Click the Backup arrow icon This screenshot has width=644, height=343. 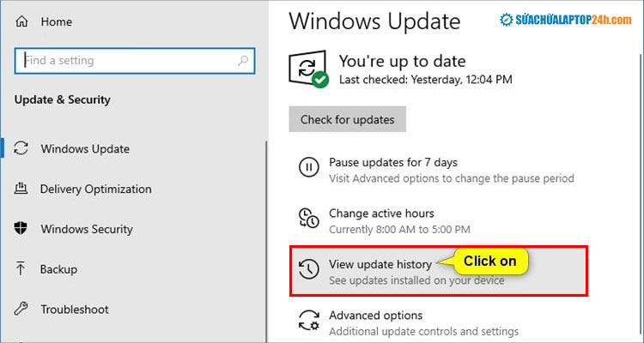click(x=21, y=269)
